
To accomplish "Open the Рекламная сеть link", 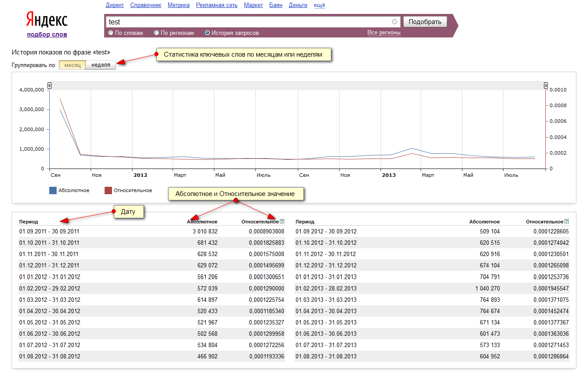I will click(x=217, y=5).
